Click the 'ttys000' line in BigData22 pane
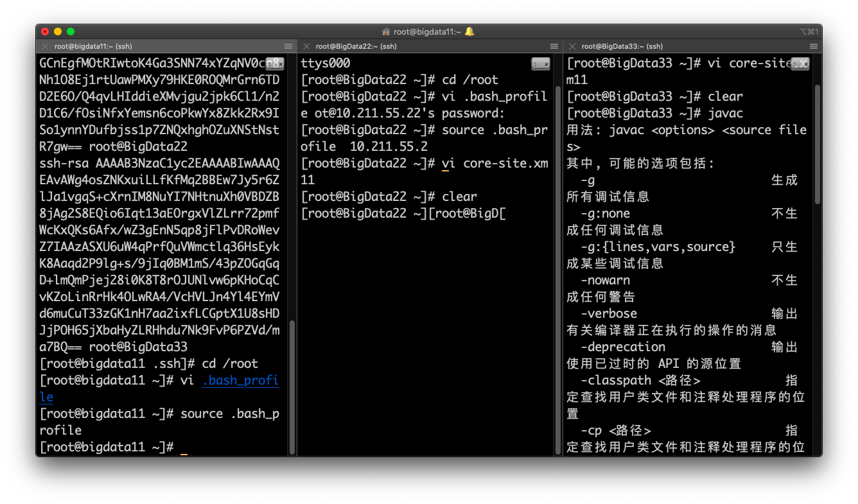The height and width of the screenshot is (504, 858). [x=326, y=63]
